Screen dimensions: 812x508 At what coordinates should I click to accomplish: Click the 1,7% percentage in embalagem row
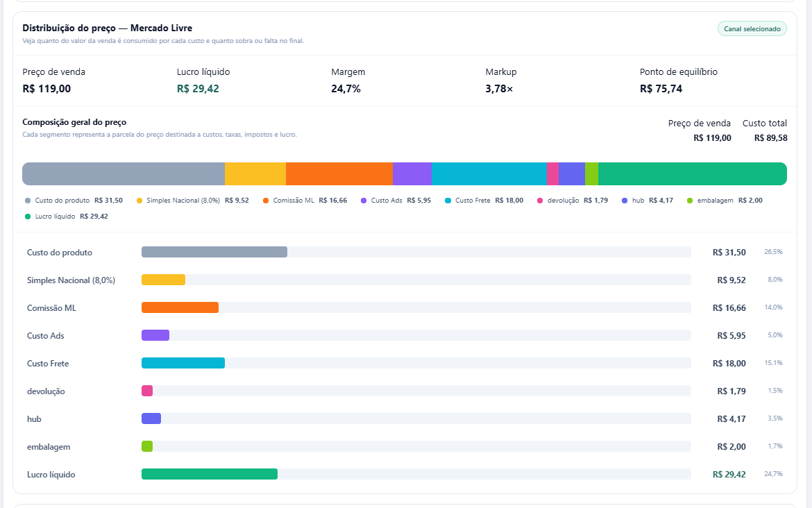pos(775,446)
